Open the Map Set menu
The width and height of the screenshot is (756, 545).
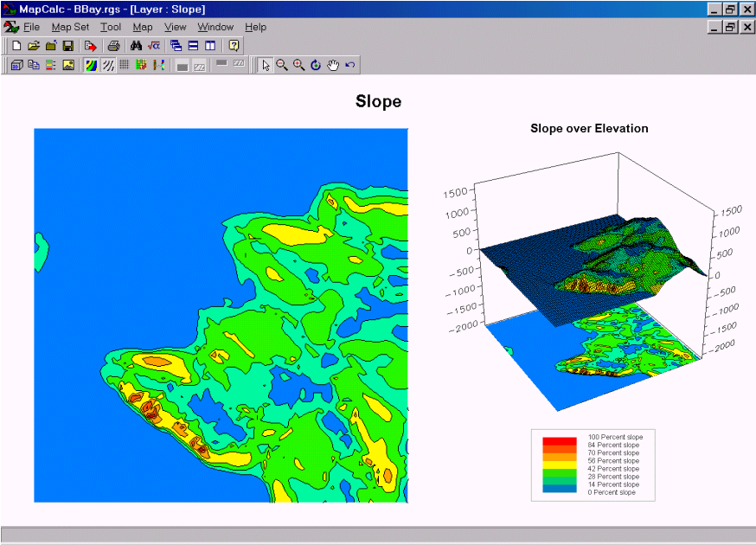tap(70, 27)
